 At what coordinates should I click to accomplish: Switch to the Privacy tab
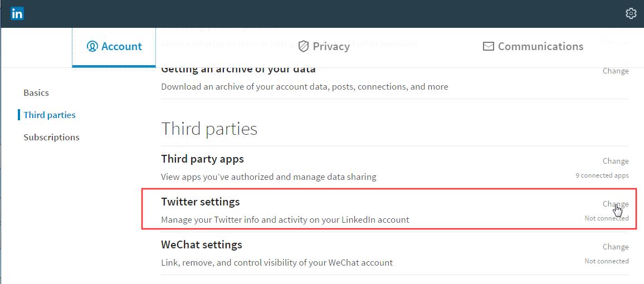(x=324, y=46)
